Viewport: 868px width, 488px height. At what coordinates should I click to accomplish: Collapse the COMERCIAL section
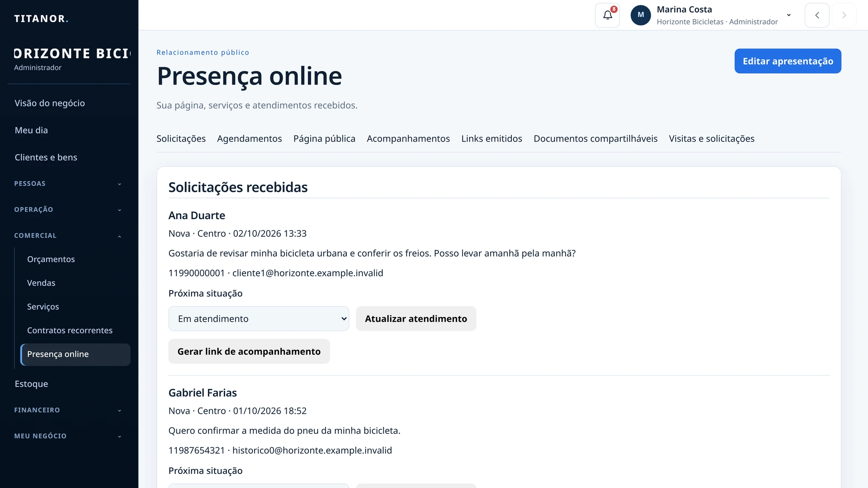69,235
